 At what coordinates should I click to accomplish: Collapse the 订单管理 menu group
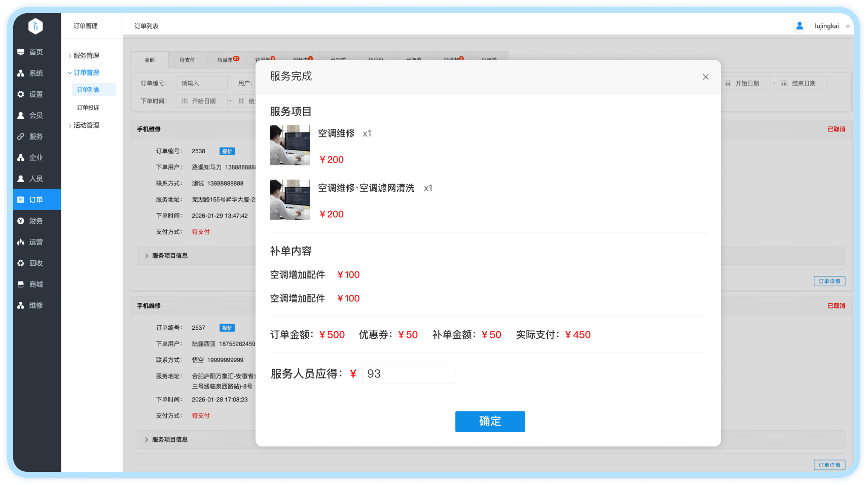pos(86,73)
